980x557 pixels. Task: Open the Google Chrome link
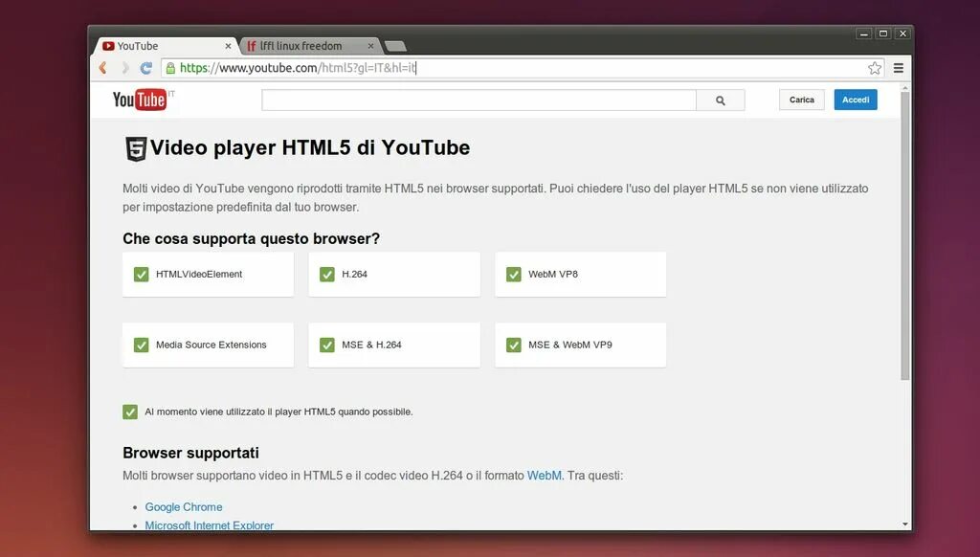click(x=183, y=506)
